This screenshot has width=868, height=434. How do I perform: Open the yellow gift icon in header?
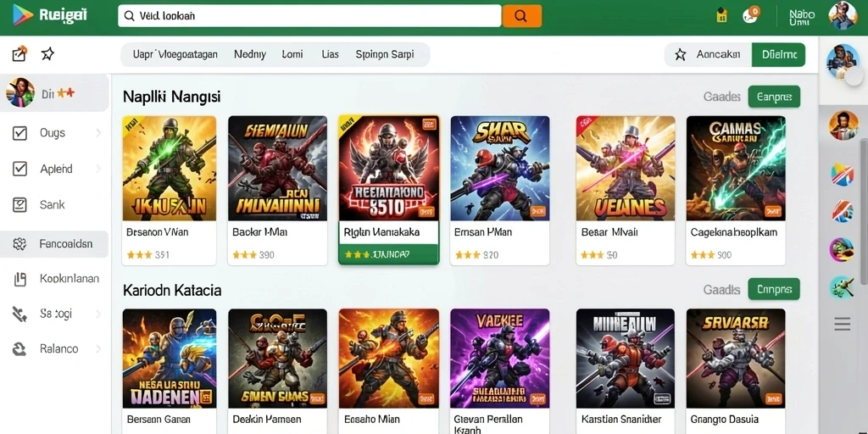(721, 15)
